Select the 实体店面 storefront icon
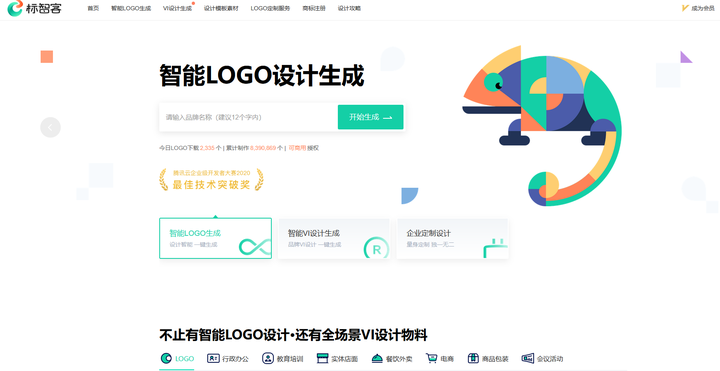Screen dimensions: 720x371 tap(323, 359)
